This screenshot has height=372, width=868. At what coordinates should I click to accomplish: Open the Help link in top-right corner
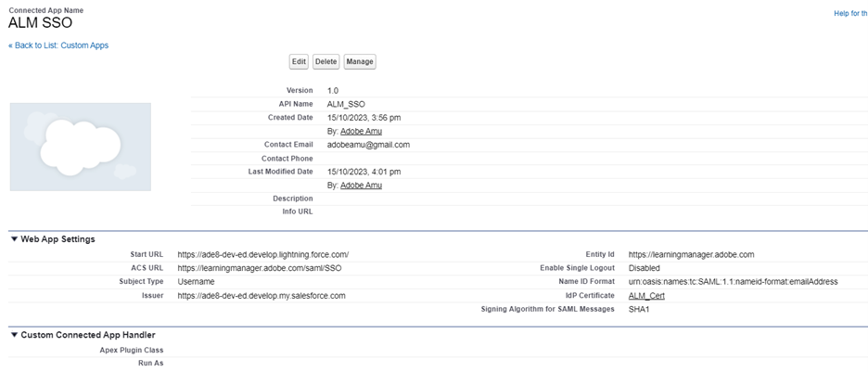[850, 13]
